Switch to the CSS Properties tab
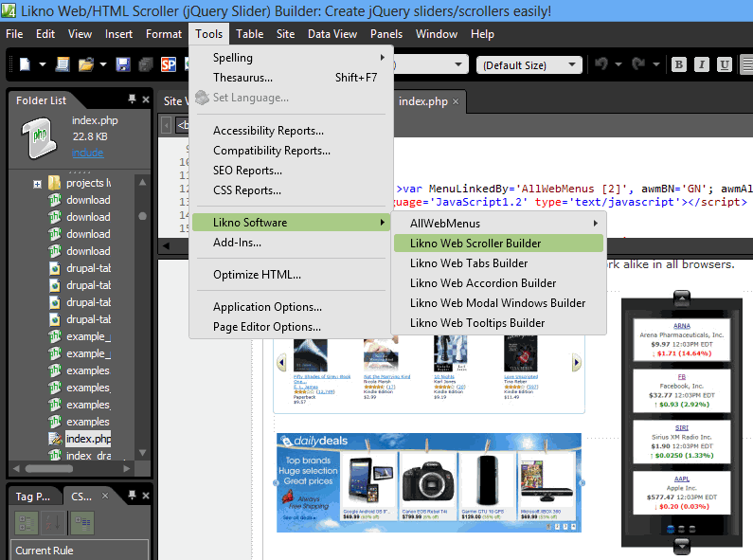The image size is (753, 560). pyautogui.click(x=81, y=497)
